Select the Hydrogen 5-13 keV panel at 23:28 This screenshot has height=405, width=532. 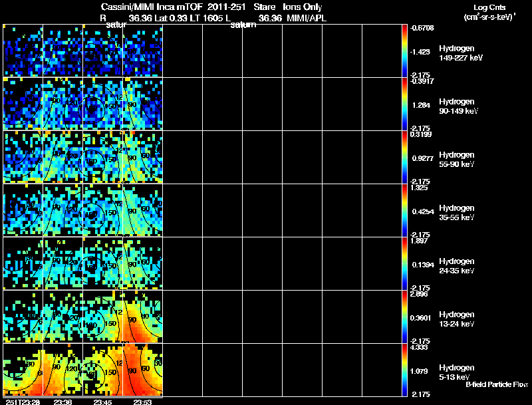(x=23, y=370)
